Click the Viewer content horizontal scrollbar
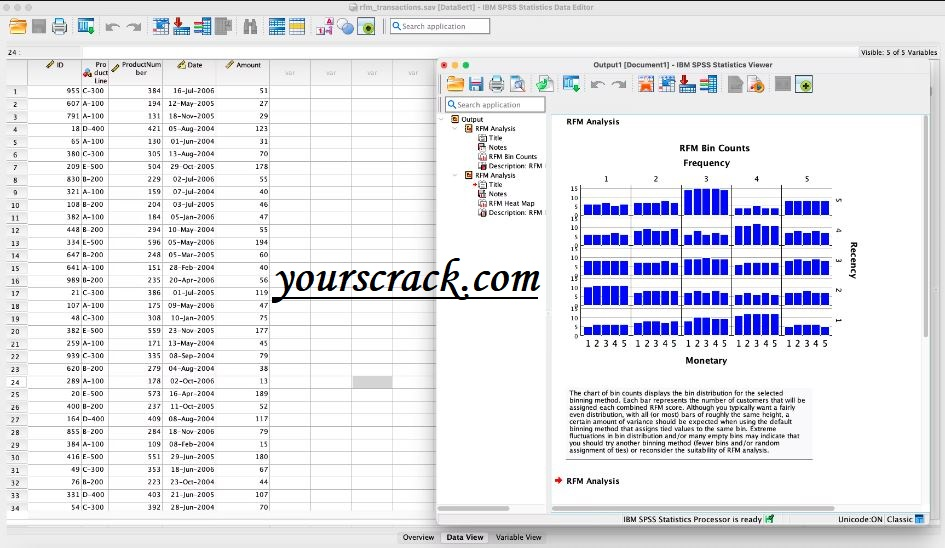This screenshot has height=548, width=945. point(693,508)
